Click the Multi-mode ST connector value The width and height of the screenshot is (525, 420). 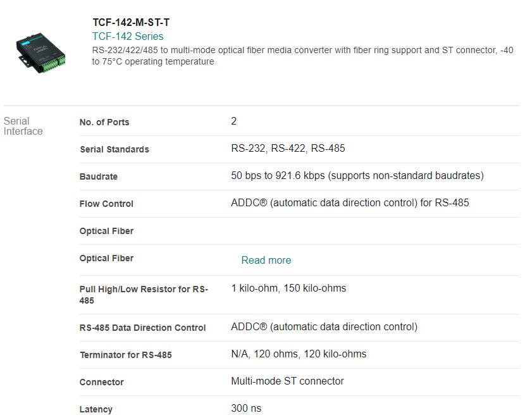(287, 381)
